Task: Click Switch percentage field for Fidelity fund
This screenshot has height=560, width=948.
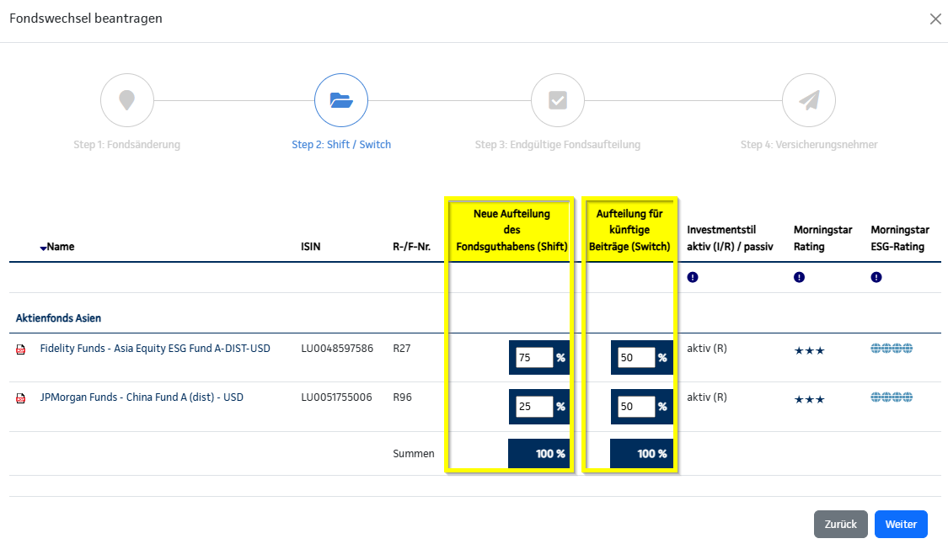Action: 635,358
